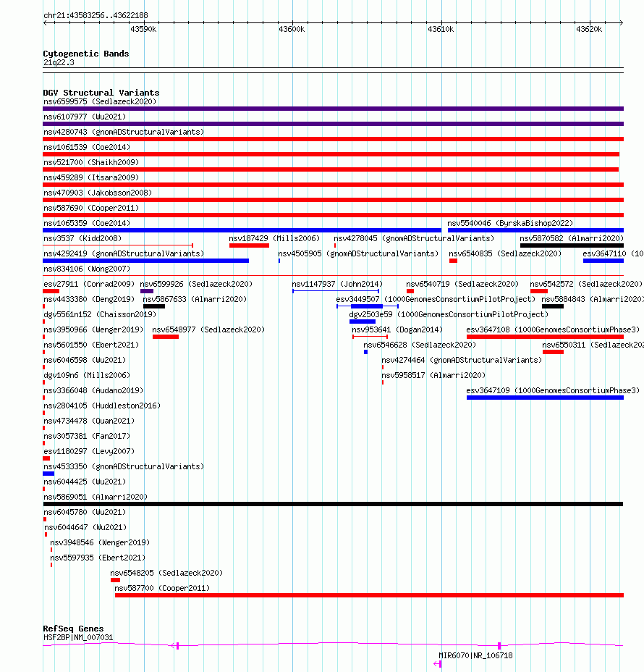Click the MIR6070 magenta gene arrow glyph
Viewport: 644px width, 672px height.
point(438,664)
